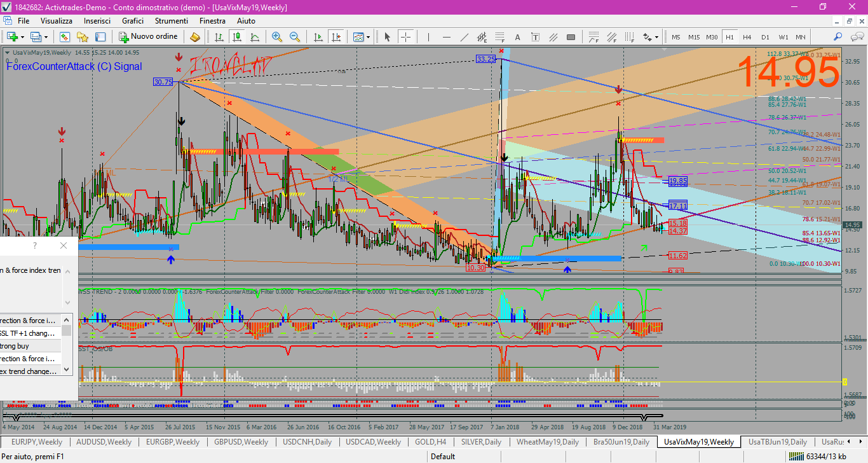Select the H1 timeframe button
Viewport: 868px width, 463px height.
[x=729, y=37]
